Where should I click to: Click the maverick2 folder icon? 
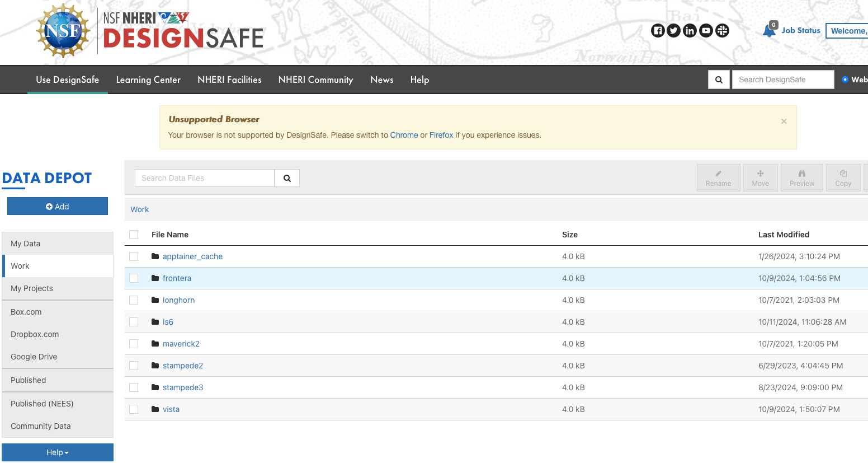pyautogui.click(x=155, y=344)
